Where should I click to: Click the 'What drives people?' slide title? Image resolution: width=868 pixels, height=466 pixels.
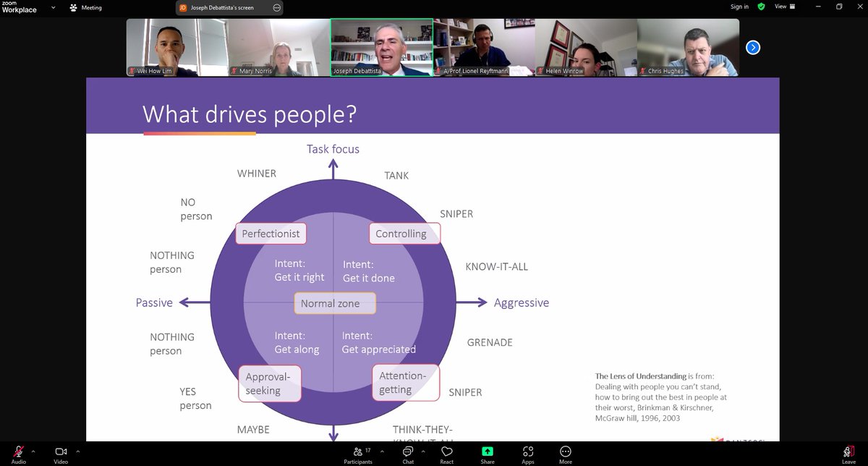[x=250, y=114]
